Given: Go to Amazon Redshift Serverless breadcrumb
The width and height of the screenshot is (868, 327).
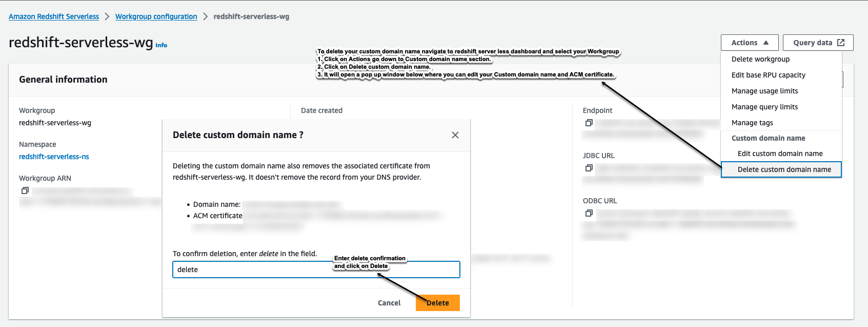Looking at the screenshot, I should [54, 16].
